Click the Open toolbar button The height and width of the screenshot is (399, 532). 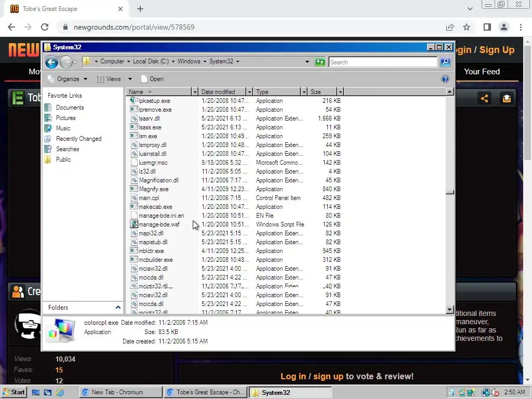[x=152, y=79]
